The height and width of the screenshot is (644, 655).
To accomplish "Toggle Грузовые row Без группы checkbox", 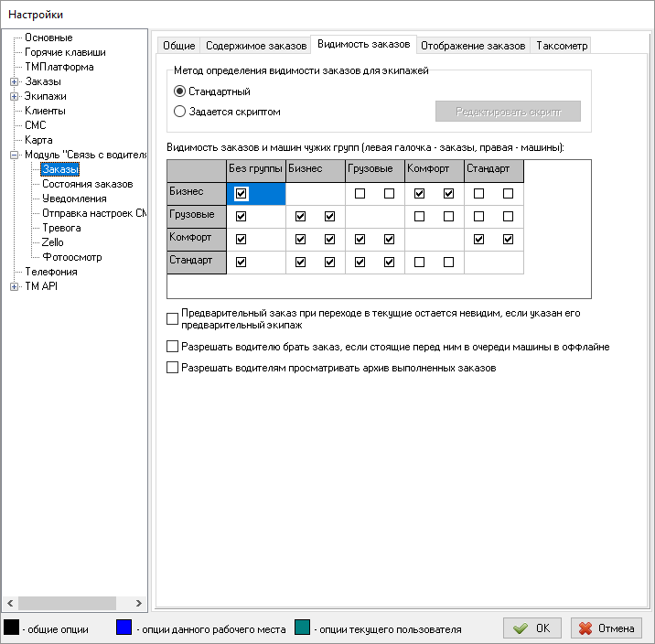I will click(241, 216).
